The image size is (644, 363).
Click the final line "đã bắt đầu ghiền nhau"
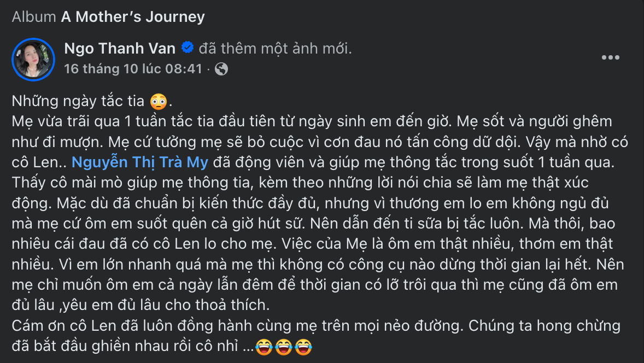[131, 347]
